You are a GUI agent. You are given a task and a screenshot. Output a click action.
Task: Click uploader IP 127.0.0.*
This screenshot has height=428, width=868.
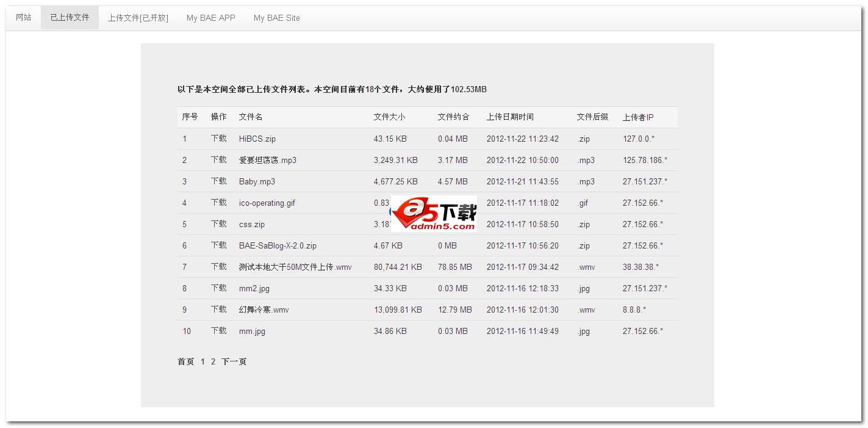click(x=639, y=139)
